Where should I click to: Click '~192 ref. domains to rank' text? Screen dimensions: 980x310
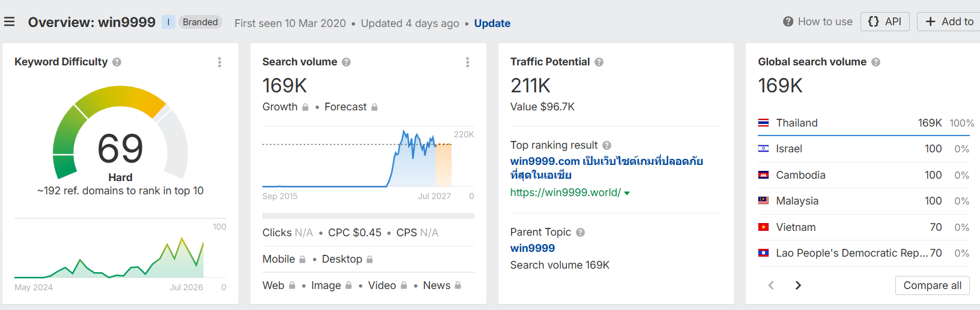tap(120, 191)
